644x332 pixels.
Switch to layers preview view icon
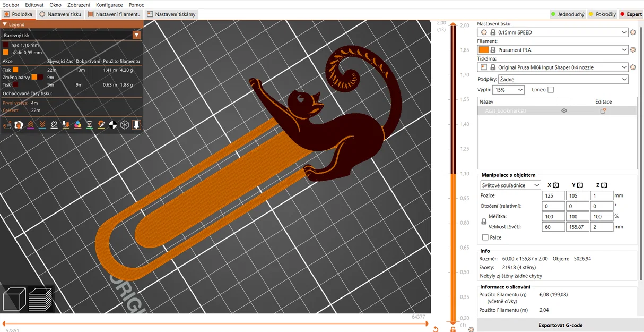click(40, 299)
